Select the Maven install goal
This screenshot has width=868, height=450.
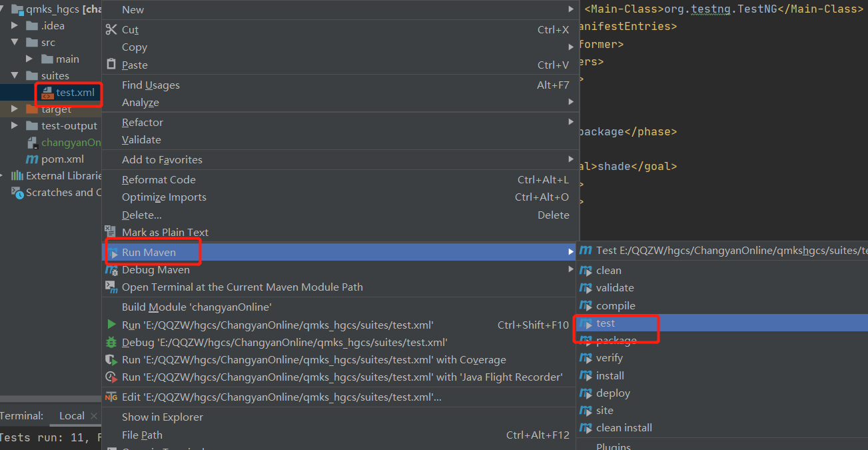[610, 375]
